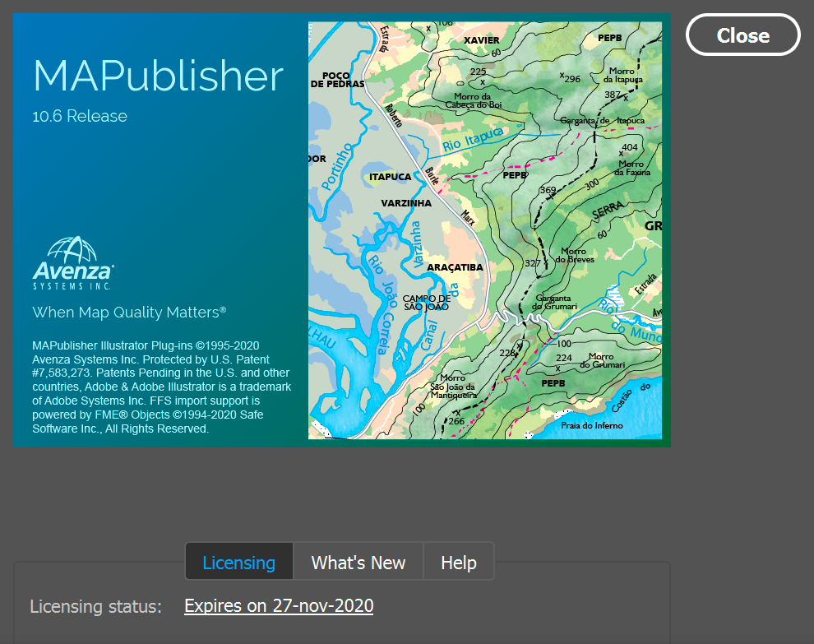Screen dimensions: 814x644
Task: Close the MAPublisher about dialog
Action: [x=743, y=35]
